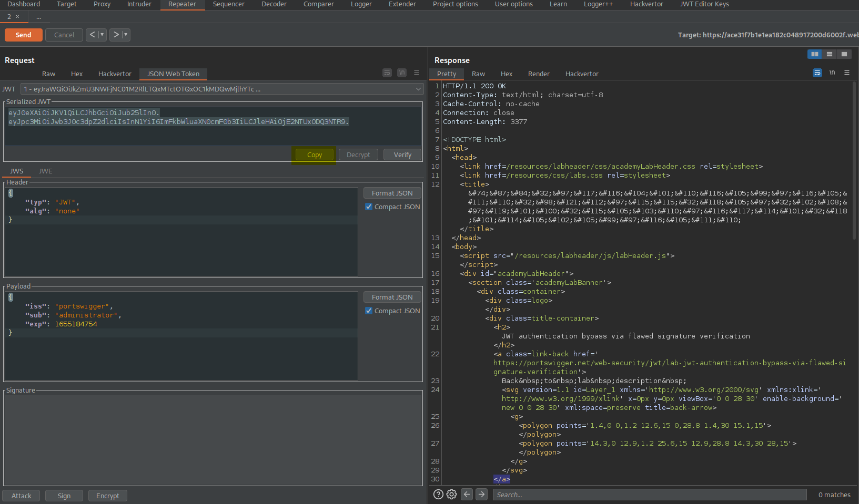This screenshot has width=859, height=504.
Task: Click the response vertical scrollbar
Action: [x=854, y=160]
